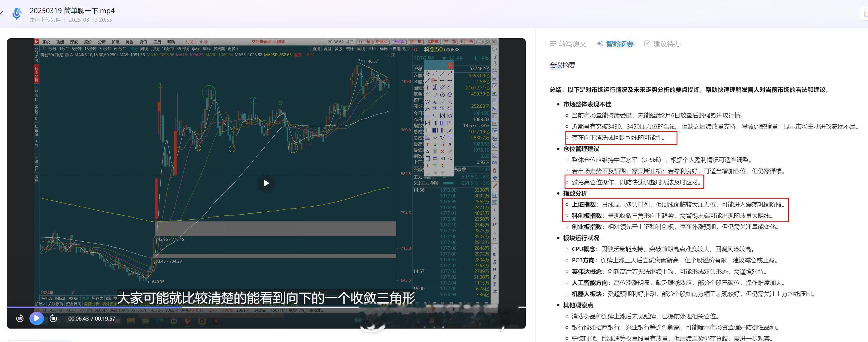Click the blue microphone app logo
This screenshot has width=868, height=342.
[17, 13]
